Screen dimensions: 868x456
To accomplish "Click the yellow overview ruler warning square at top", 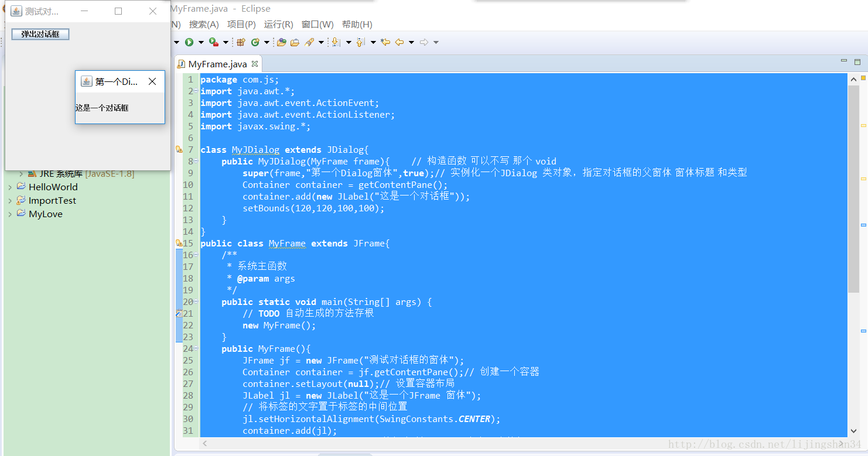I will click(863, 78).
